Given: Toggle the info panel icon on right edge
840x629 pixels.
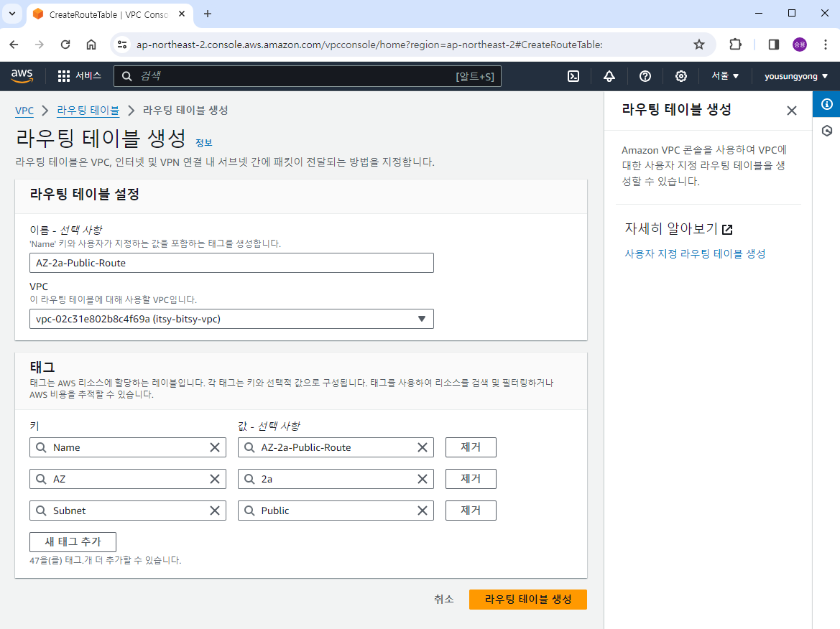Looking at the screenshot, I should pyautogui.click(x=826, y=104).
